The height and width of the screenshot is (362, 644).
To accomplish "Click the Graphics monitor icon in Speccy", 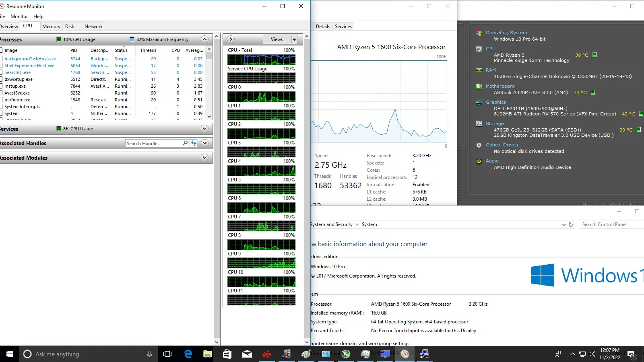I will point(479,103).
